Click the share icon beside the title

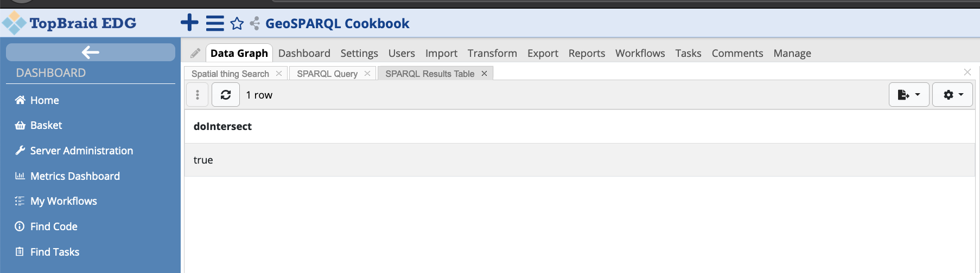tap(254, 23)
